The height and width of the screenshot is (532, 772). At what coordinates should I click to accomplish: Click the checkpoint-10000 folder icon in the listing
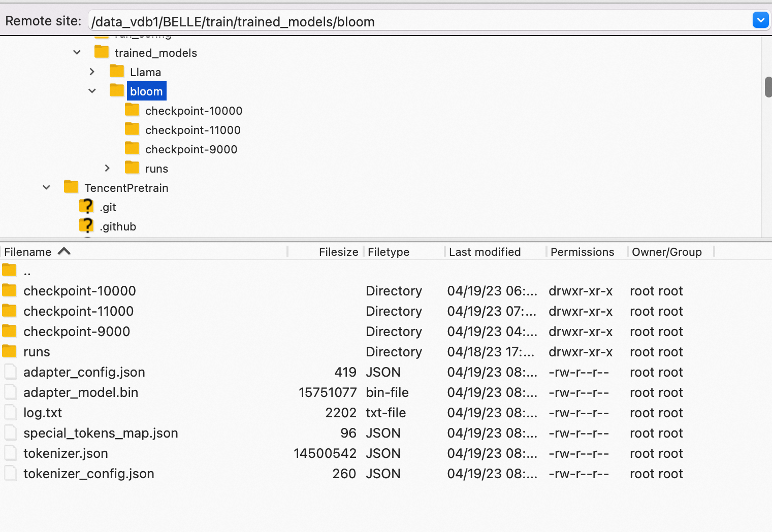(x=9, y=290)
